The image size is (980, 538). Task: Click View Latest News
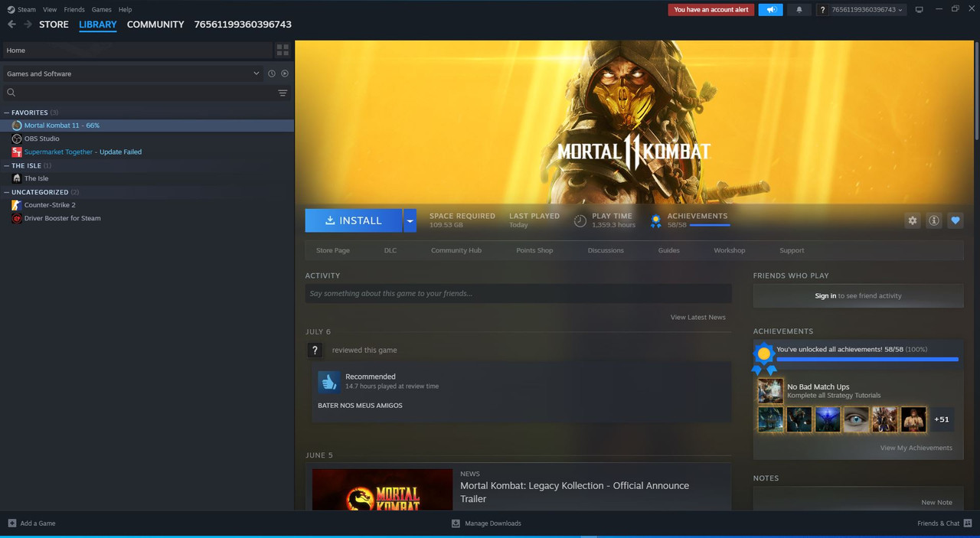[x=698, y=317]
